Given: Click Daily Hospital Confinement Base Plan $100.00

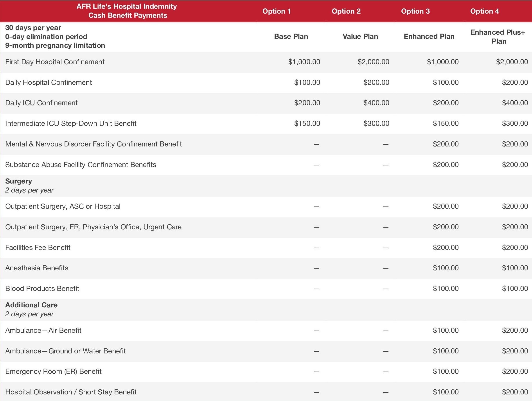Looking at the screenshot, I should tap(307, 82).
